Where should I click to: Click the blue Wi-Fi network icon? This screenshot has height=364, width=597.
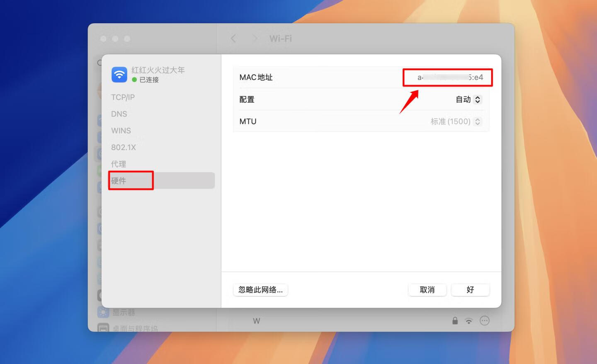point(119,75)
